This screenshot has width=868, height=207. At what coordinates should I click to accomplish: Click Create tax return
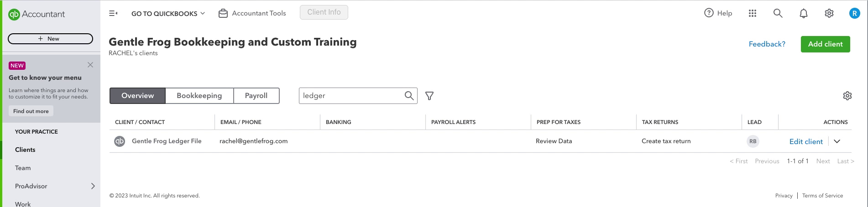click(666, 141)
